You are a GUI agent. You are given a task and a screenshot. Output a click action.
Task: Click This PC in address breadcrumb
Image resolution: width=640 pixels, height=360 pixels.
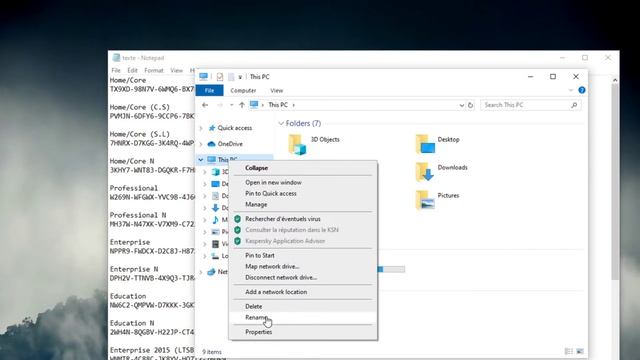point(278,105)
